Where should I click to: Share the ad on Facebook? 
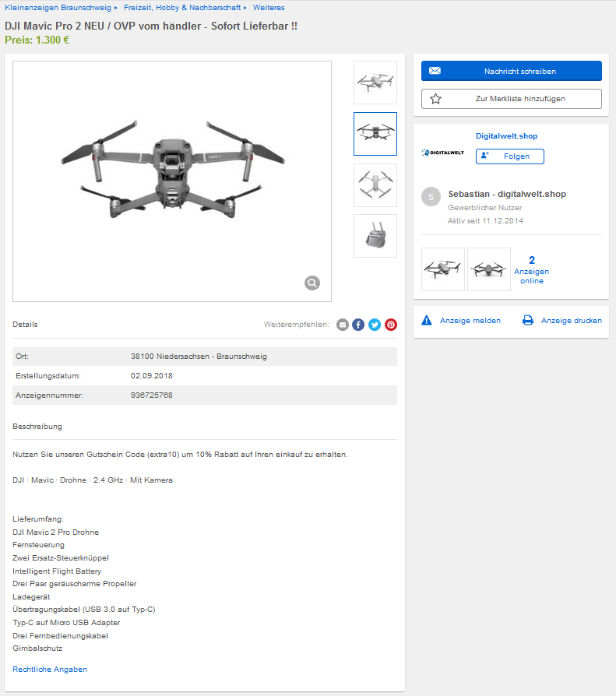pos(358,325)
